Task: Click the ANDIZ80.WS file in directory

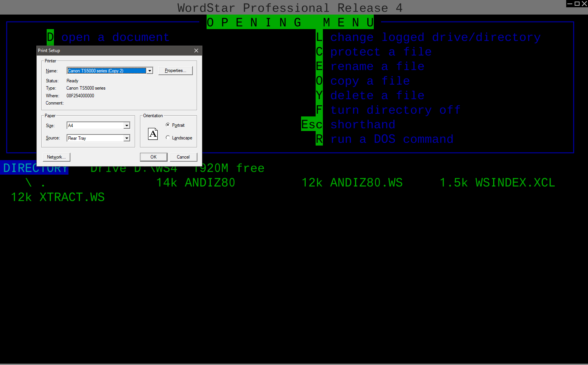Action: tap(366, 183)
